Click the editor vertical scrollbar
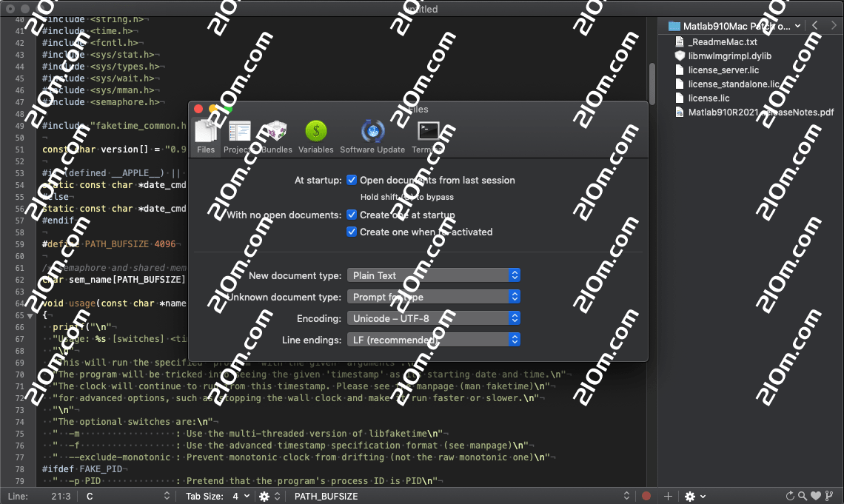 pyautogui.click(x=652, y=83)
